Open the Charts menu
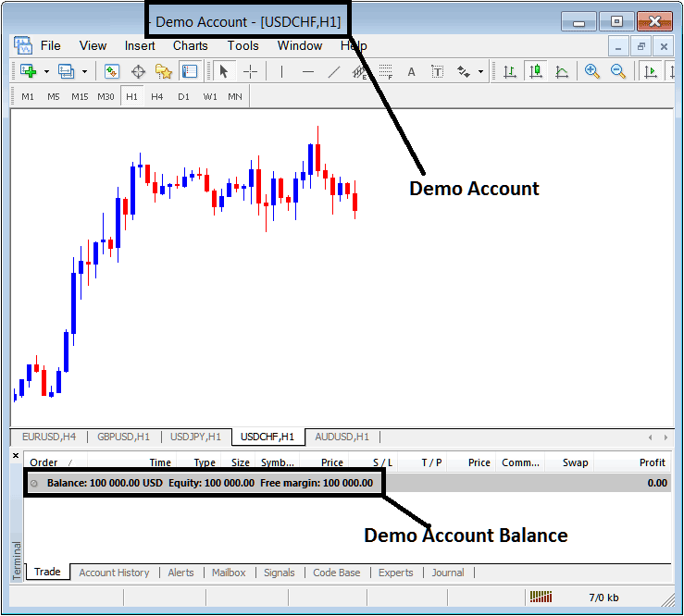684x616 pixels. 191,45
